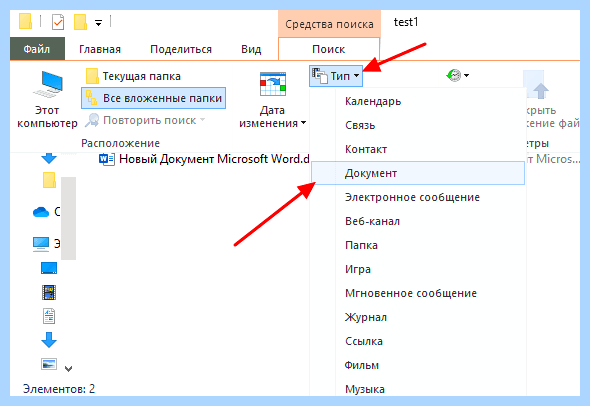Viewport: 590px width, 406px height.
Task: Open the Documents page icon in sidebar
Action: pyautogui.click(x=49, y=316)
